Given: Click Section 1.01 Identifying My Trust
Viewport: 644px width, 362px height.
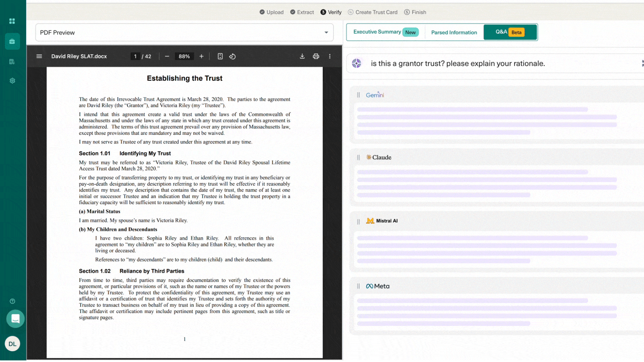Looking at the screenshot, I should click(125, 153).
